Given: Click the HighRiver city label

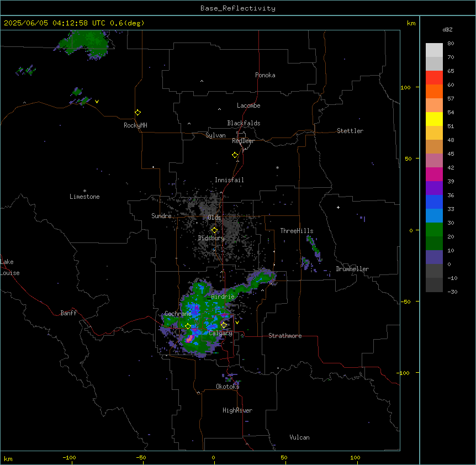Looking at the screenshot, I should [237, 410].
